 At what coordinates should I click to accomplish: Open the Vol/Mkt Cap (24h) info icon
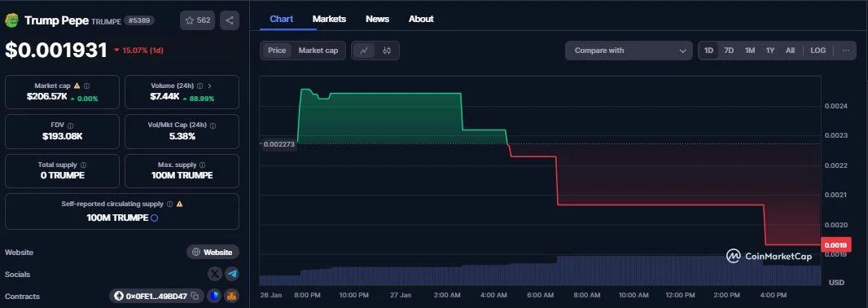point(213,125)
